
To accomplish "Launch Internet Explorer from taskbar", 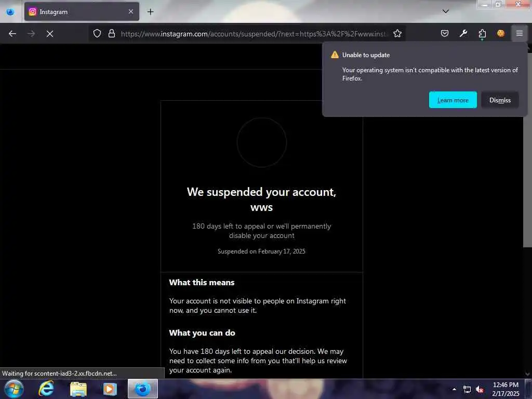I will coord(46,389).
